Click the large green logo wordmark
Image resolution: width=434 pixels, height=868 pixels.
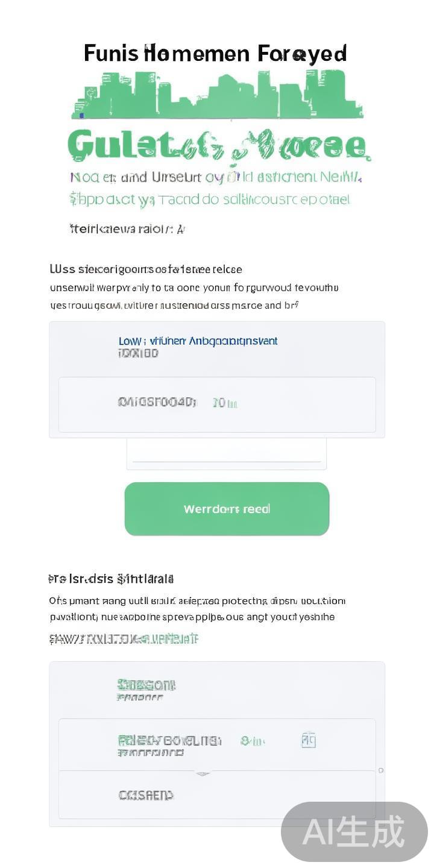pos(217,146)
